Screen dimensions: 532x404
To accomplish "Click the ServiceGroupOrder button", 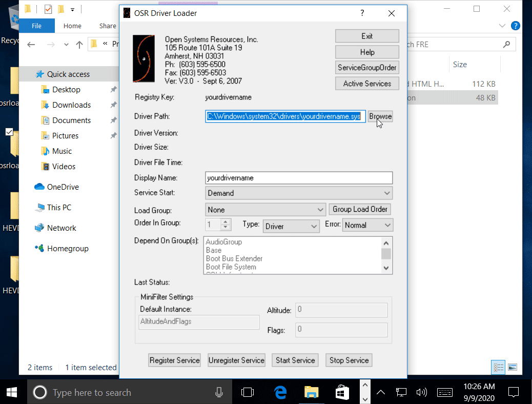I will tap(367, 68).
